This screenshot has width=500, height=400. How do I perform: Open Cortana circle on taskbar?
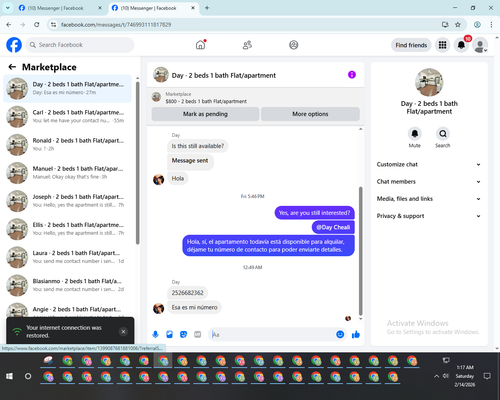(28, 376)
